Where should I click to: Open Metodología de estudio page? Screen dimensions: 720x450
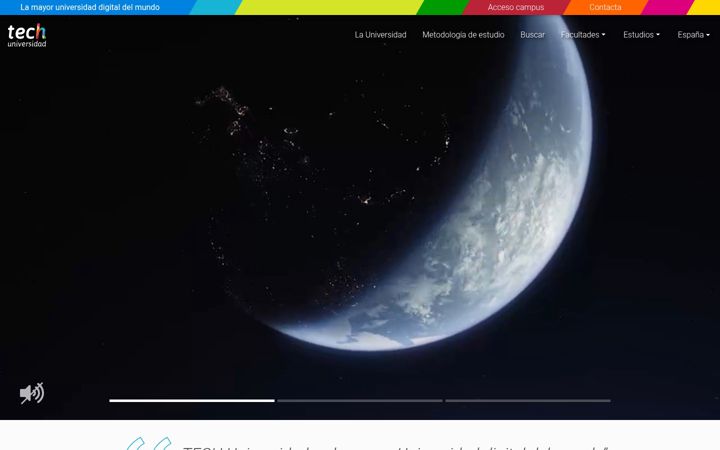click(463, 35)
